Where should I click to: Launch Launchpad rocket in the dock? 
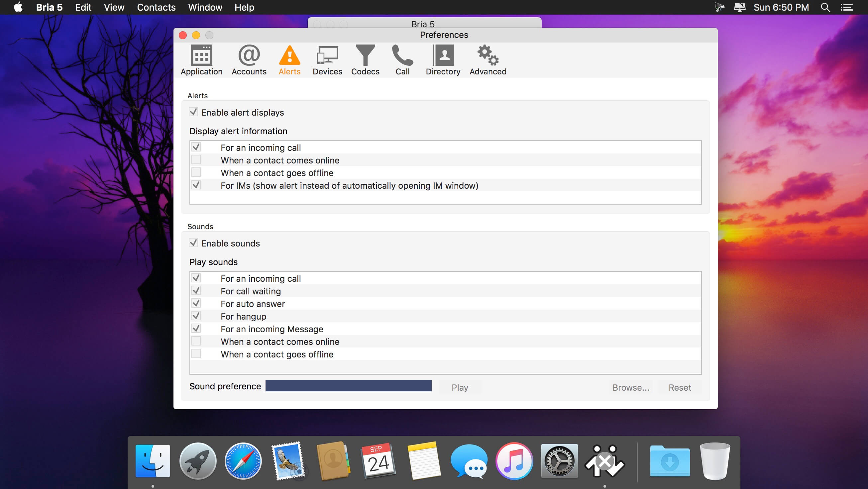click(198, 461)
